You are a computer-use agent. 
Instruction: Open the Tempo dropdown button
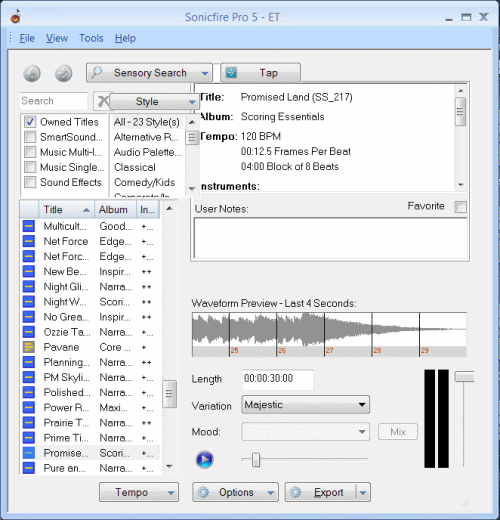(139, 492)
